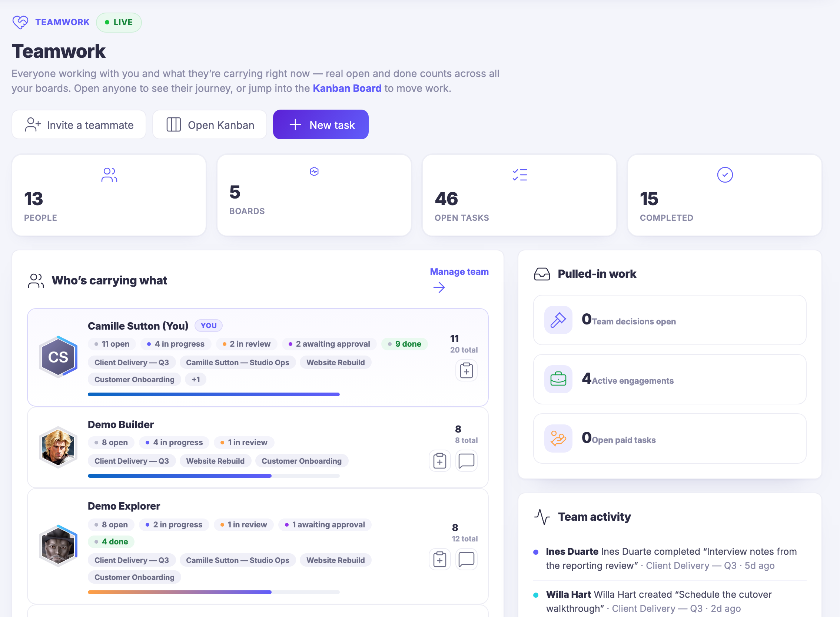Click the Invite a teammate button
This screenshot has height=617, width=840.
pyautogui.click(x=79, y=125)
